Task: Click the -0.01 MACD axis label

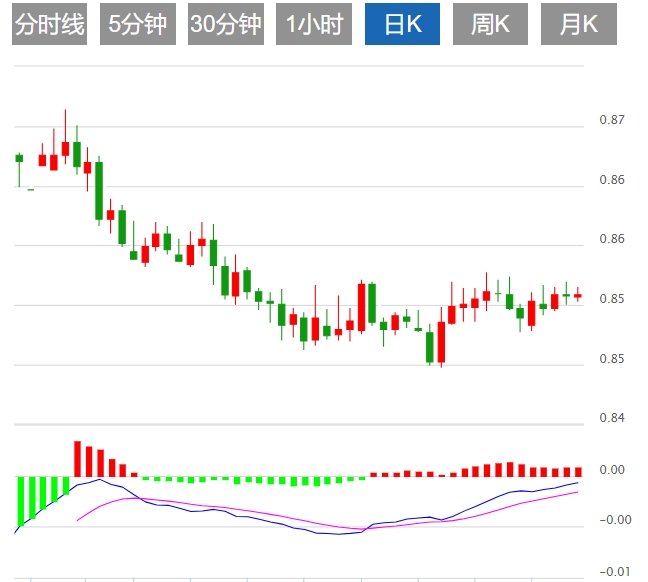Action: pos(615,572)
